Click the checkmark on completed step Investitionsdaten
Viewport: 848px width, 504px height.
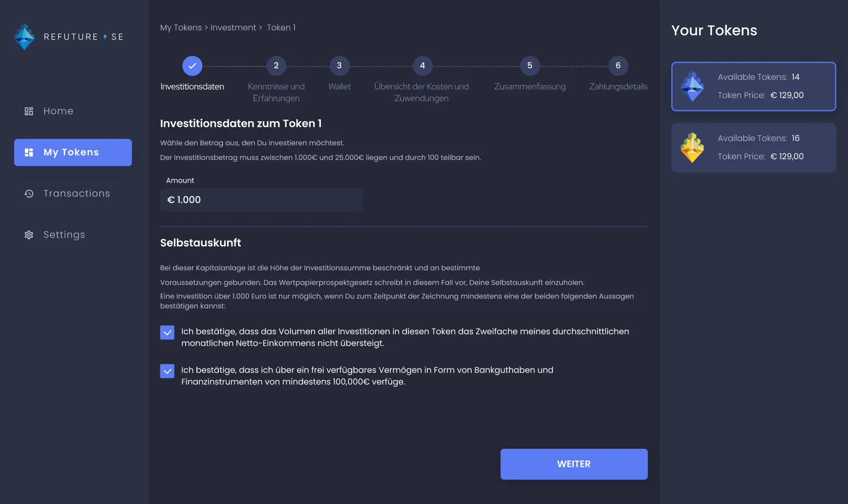pos(192,65)
